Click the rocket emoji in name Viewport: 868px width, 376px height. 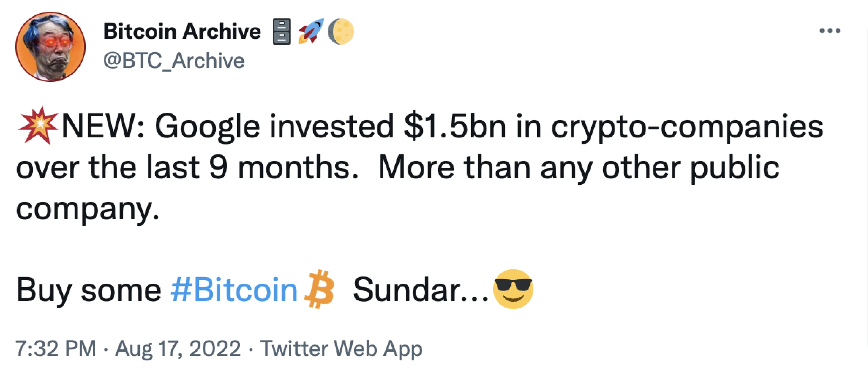click(x=311, y=31)
